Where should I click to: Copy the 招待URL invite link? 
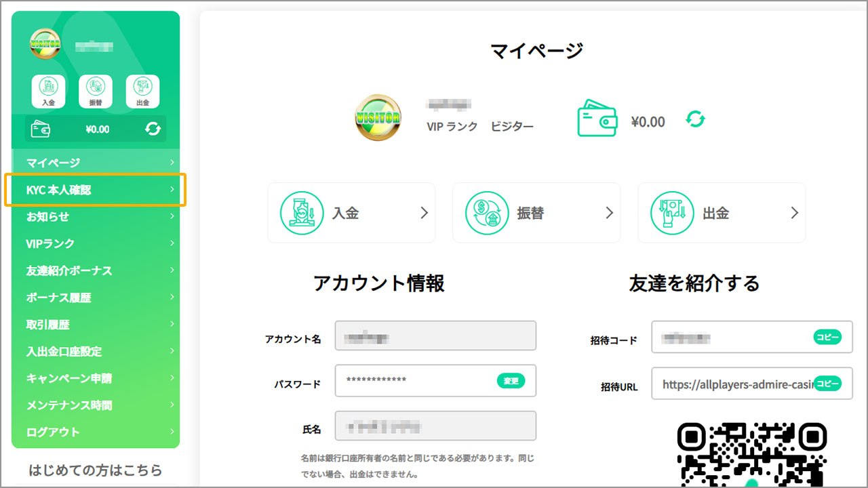827,384
